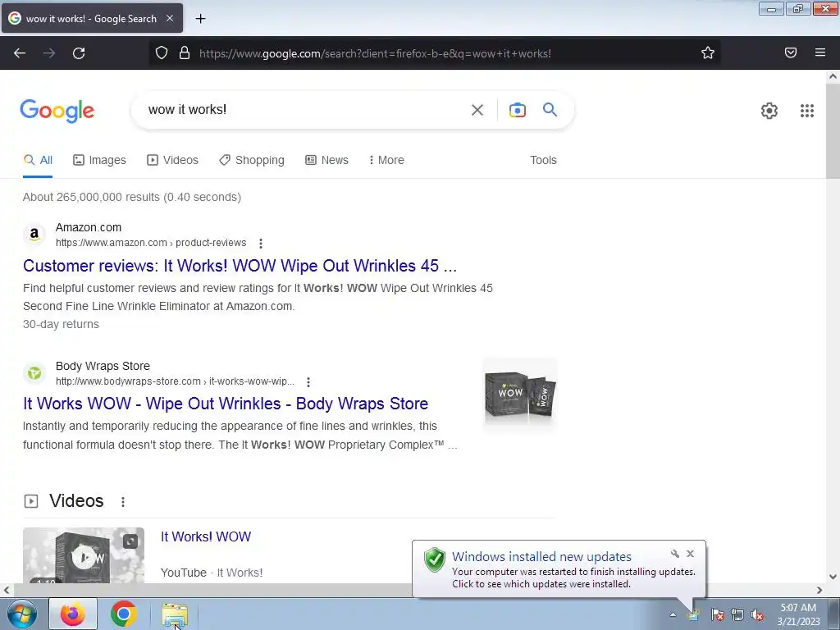Open 'Customer reviews: It Works! WOW' result

(x=240, y=266)
